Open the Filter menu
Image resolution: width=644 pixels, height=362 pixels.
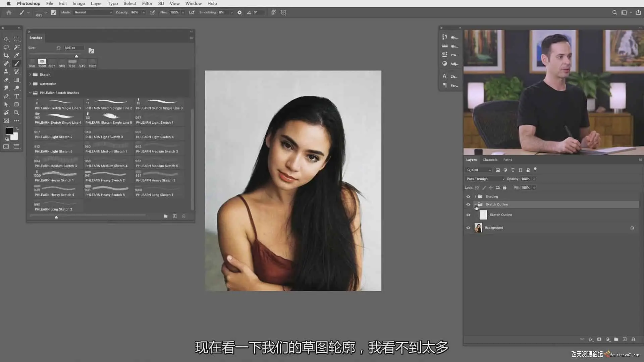(x=147, y=3)
